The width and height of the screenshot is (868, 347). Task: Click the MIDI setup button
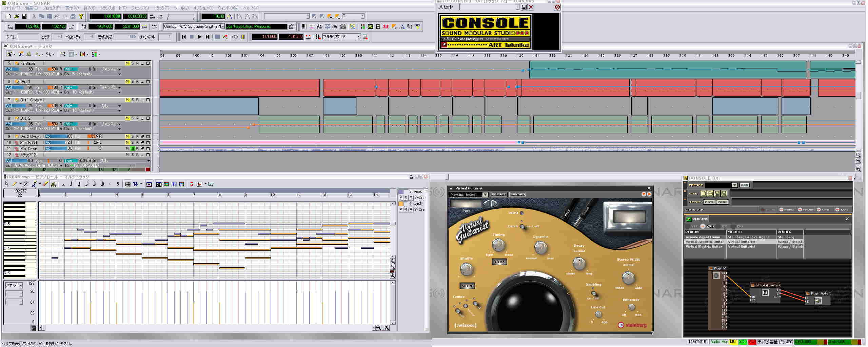722,202
